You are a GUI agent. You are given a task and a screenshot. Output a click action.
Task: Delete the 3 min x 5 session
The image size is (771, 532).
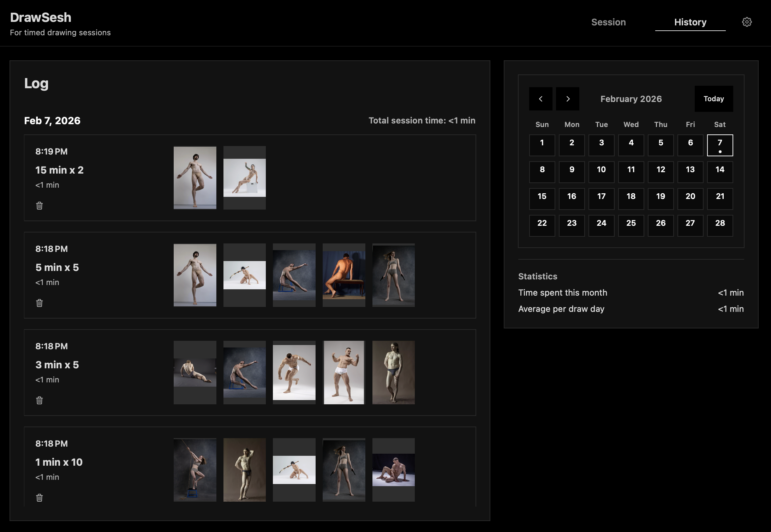40,400
